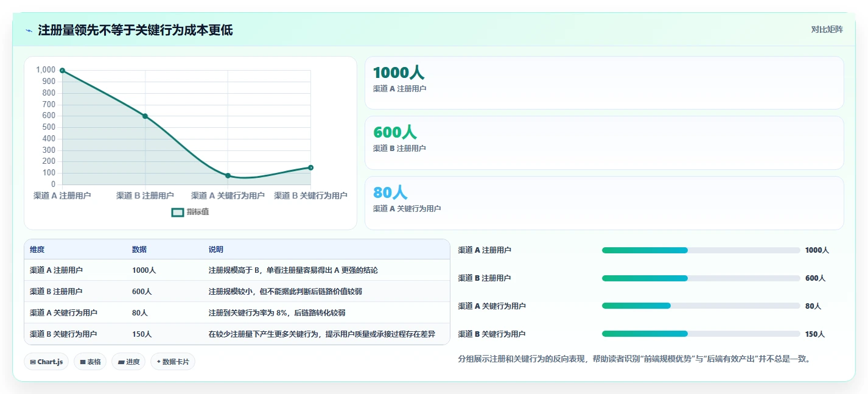Click the chart point for 渠道 A 注册用户
868x394 pixels.
click(62, 71)
